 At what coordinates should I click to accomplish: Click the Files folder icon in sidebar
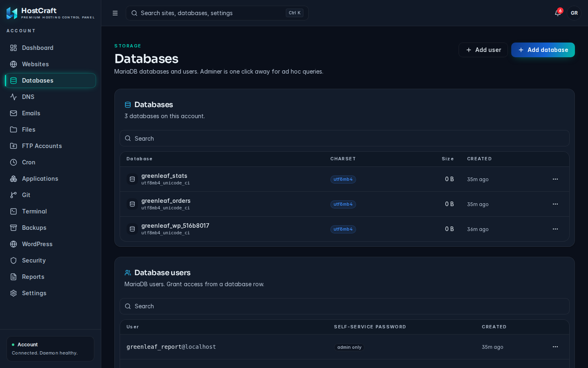click(13, 130)
